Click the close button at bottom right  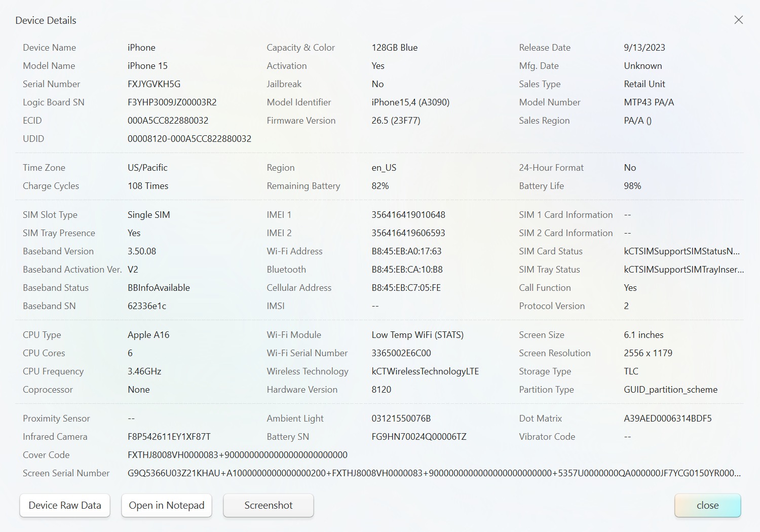708,505
